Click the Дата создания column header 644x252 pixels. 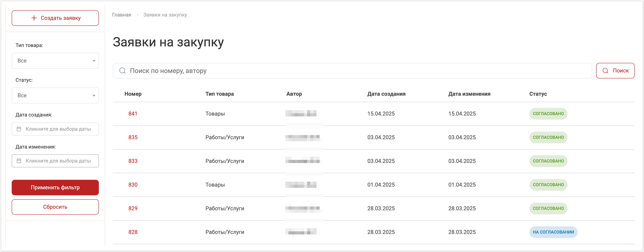pos(386,94)
